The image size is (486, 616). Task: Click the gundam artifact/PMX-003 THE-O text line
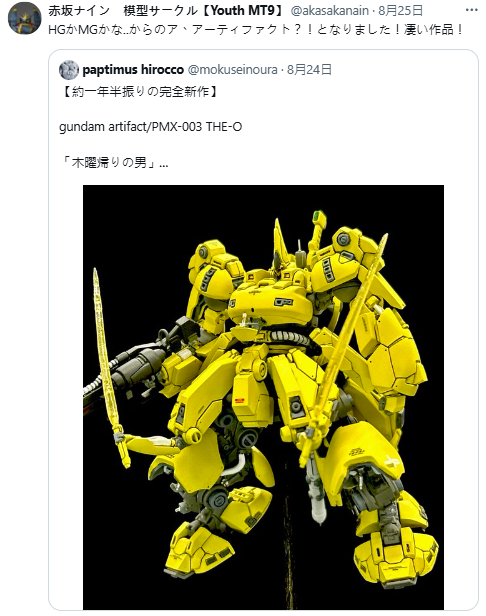point(150,127)
